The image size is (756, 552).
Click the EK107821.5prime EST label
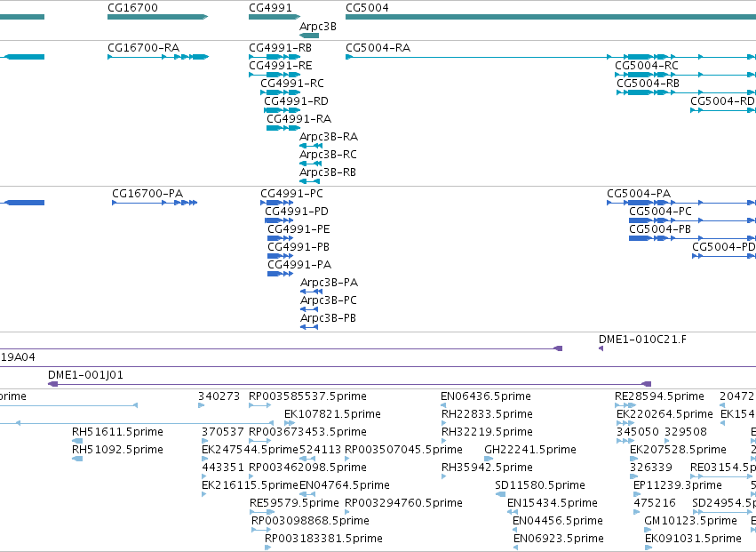point(332,414)
